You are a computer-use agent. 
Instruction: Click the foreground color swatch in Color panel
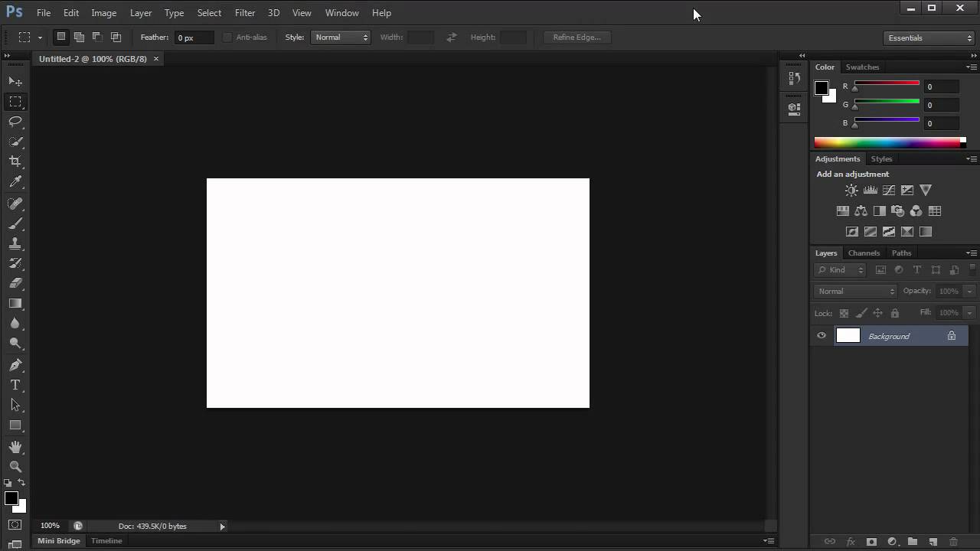coord(822,88)
